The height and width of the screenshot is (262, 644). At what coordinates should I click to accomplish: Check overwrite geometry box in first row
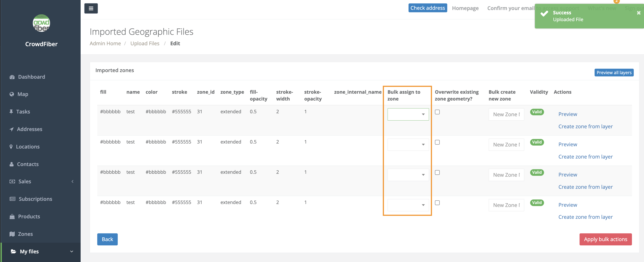437,112
